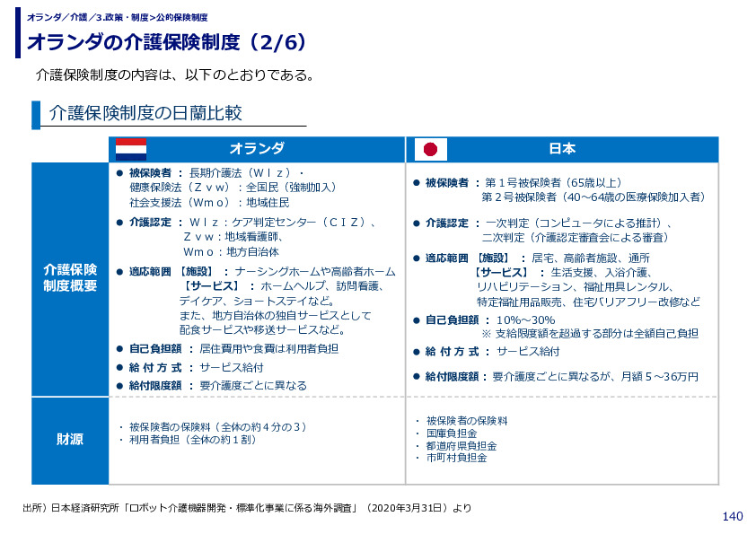Click the 介護保険制度概要 row header
Screen dimensions: 756x534
(x=70, y=278)
